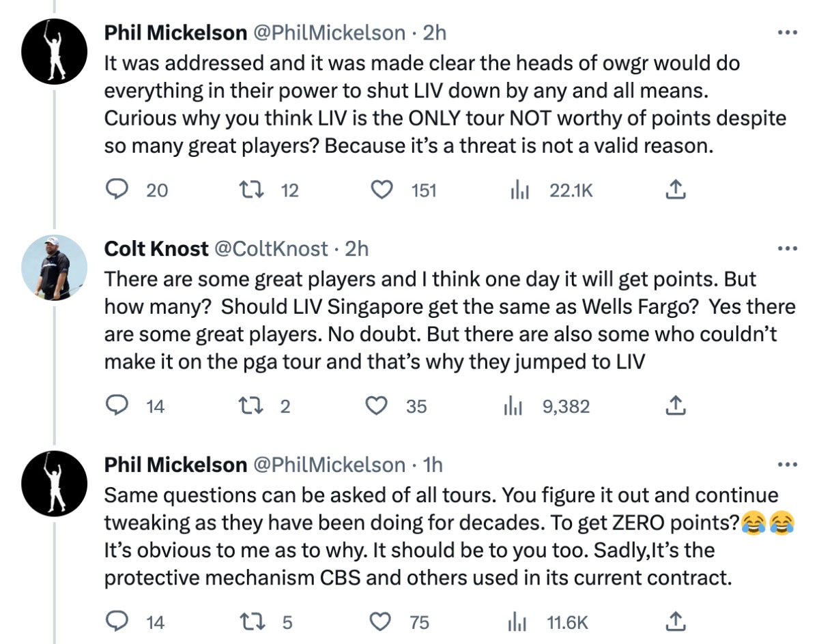Open more options on last Mickelson tweet
This screenshot has width=819, height=644.
[x=787, y=465]
